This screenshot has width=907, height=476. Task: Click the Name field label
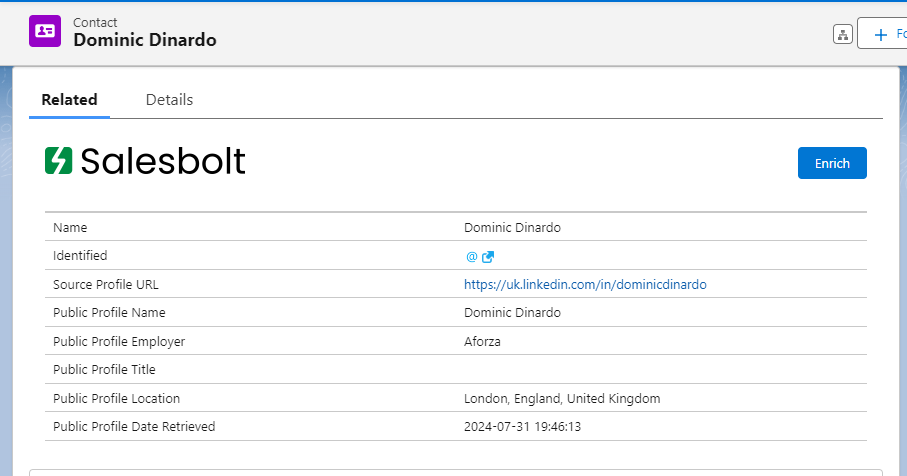coord(70,227)
